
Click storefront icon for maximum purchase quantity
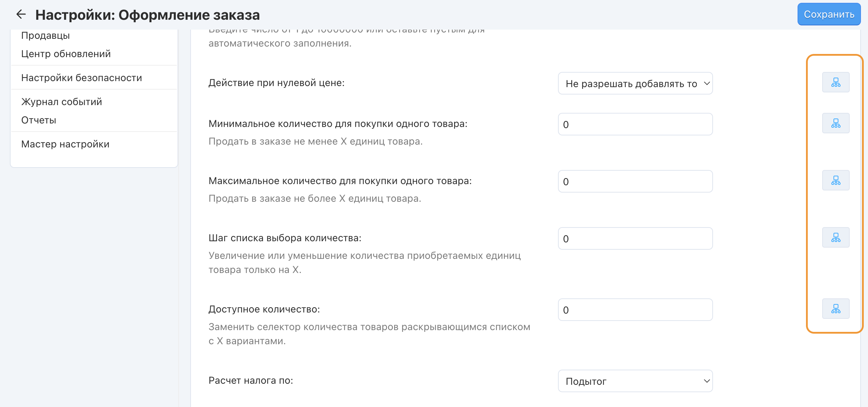point(836,181)
